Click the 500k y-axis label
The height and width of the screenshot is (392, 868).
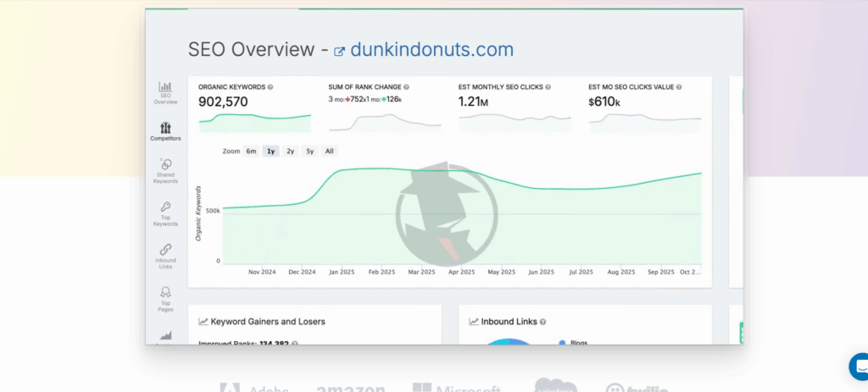pos(213,211)
